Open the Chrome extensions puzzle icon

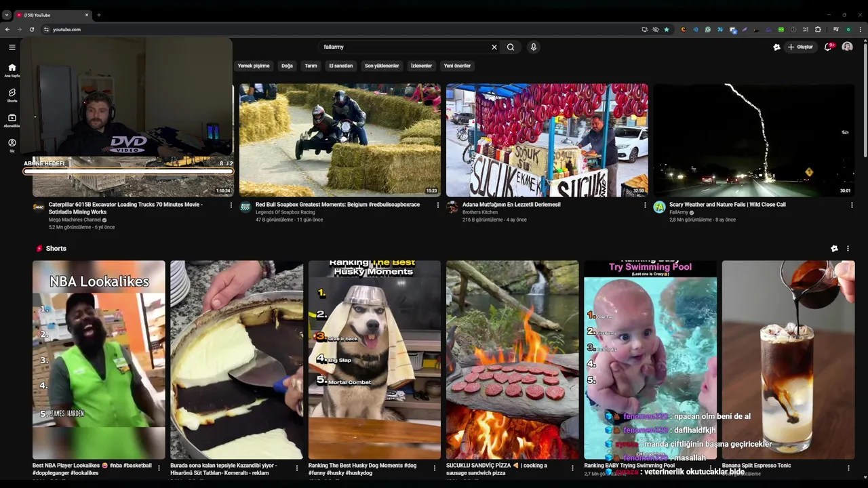[x=818, y=29]
